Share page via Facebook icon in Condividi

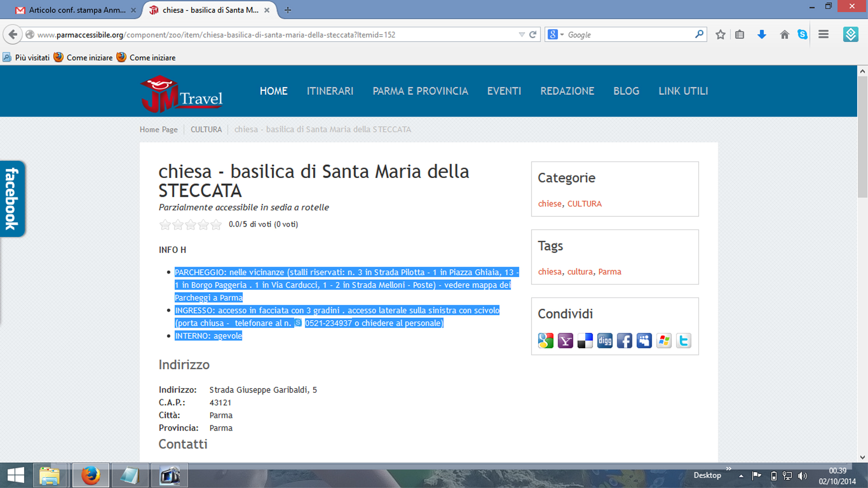click(x=624, y=341)
